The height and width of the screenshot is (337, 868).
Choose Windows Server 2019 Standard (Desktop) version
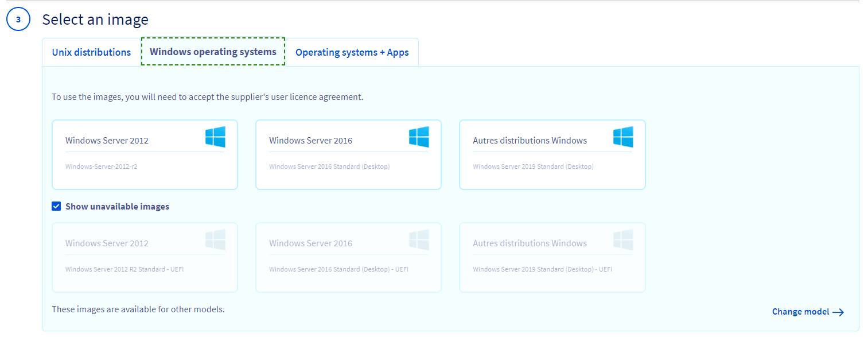(533, 167)
